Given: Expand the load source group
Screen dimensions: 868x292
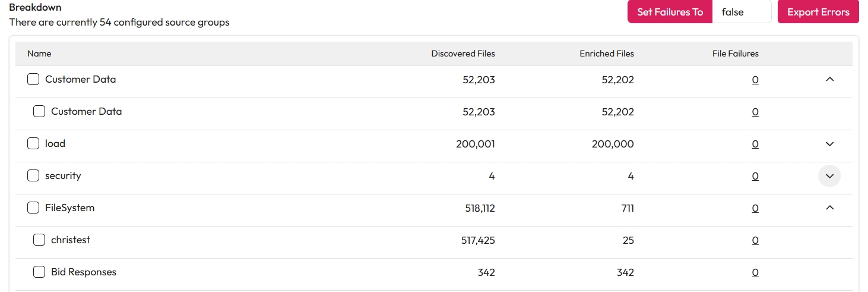Looking at the screenshot, I should coord(829,144).
